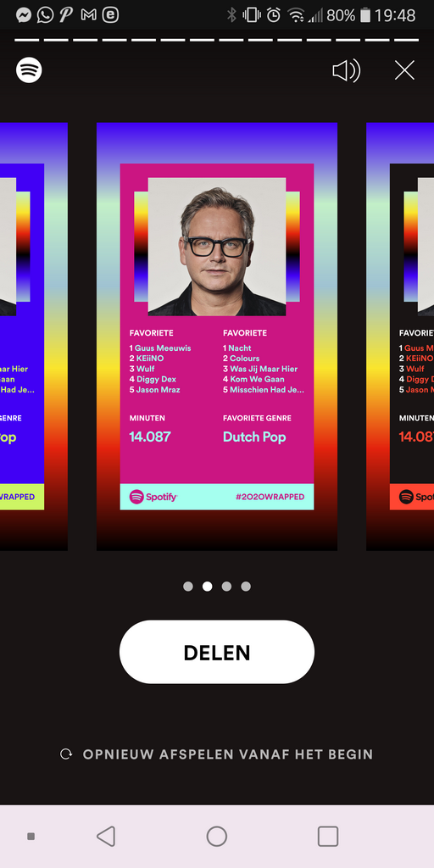Tap the story progress bar at top
The height and width of the screenshot is (868, 434).
(x=217, y=40)
